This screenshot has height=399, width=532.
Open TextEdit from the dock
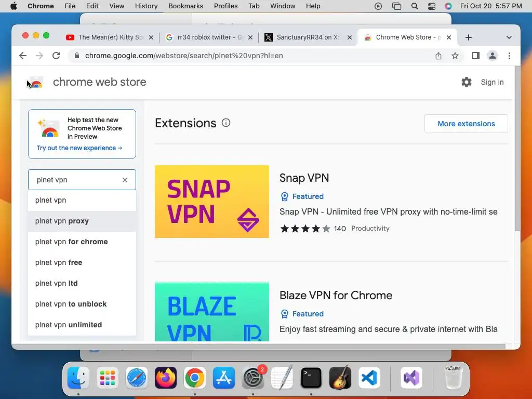[282, 378]
